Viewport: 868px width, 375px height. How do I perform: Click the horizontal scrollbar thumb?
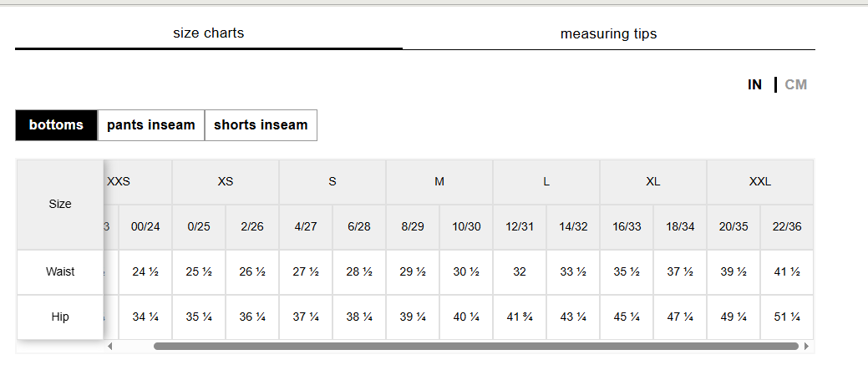tap(475, 347)
